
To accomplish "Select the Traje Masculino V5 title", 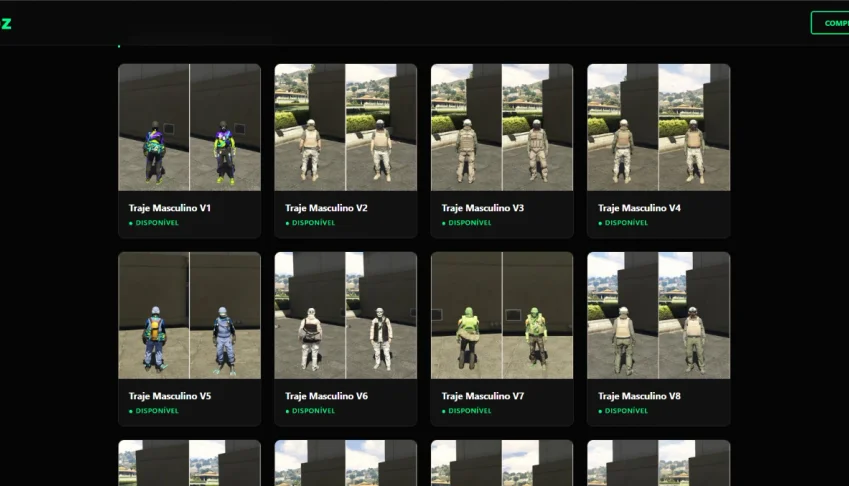I will tap(169, 396).
